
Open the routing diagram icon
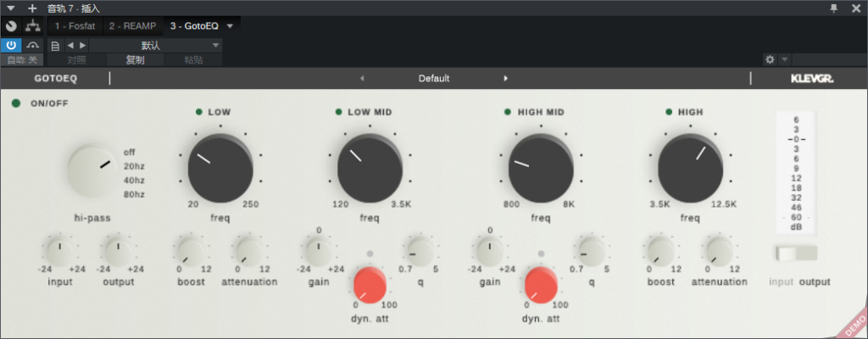33,26
